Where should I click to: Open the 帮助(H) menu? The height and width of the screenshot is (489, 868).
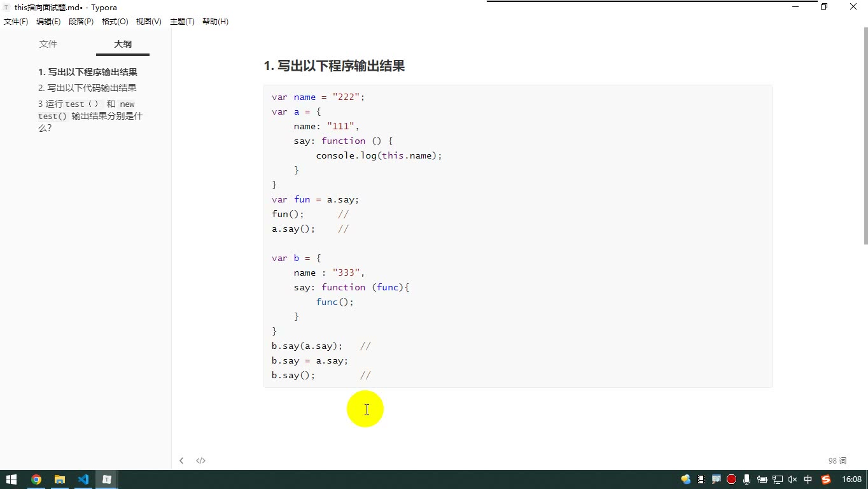(x=215, y=22)
